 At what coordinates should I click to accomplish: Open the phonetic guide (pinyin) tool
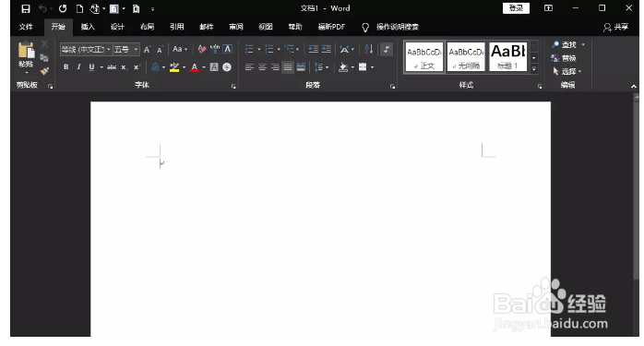tap(214, 49)
